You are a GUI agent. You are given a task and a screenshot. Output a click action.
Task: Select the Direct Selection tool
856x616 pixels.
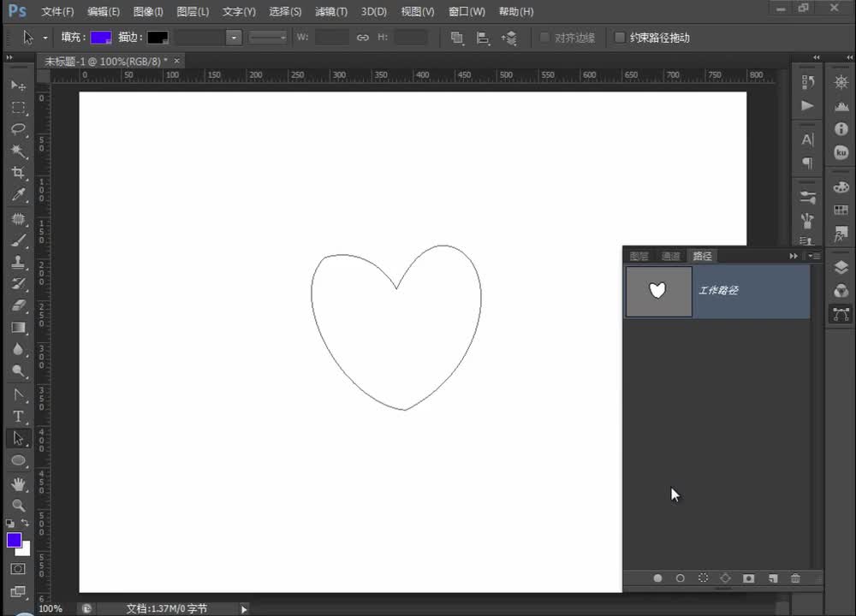point(18,438)
